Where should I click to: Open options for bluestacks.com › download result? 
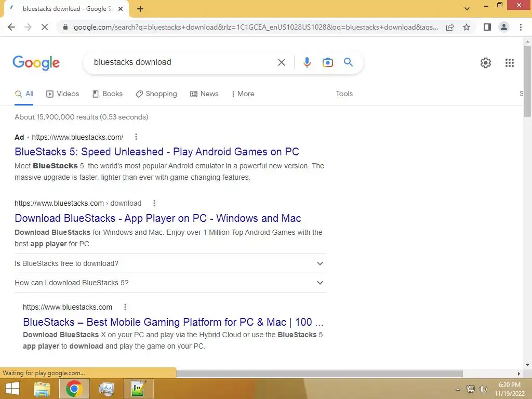(154, 203)
